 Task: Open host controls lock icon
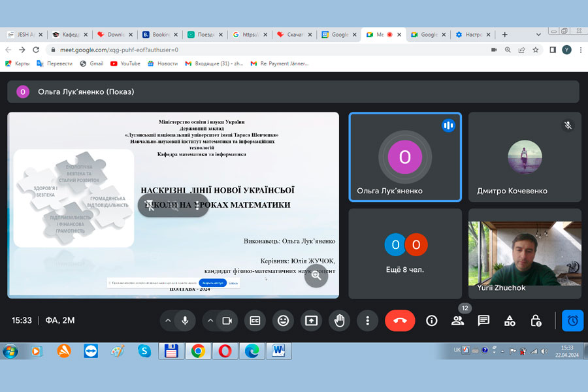coord(536,321)
